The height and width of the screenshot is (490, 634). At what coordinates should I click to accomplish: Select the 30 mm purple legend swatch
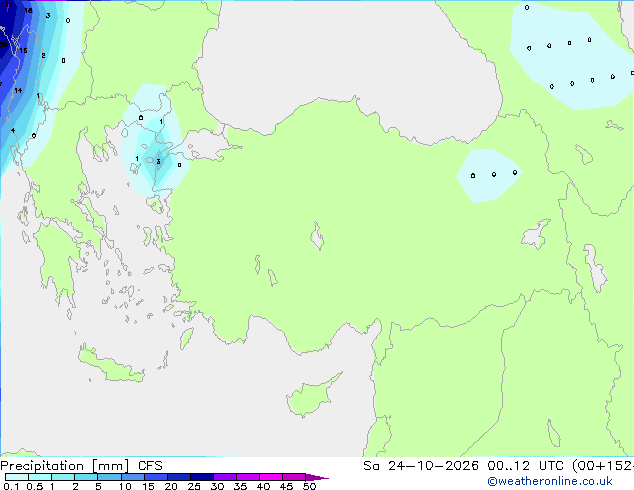225,477
